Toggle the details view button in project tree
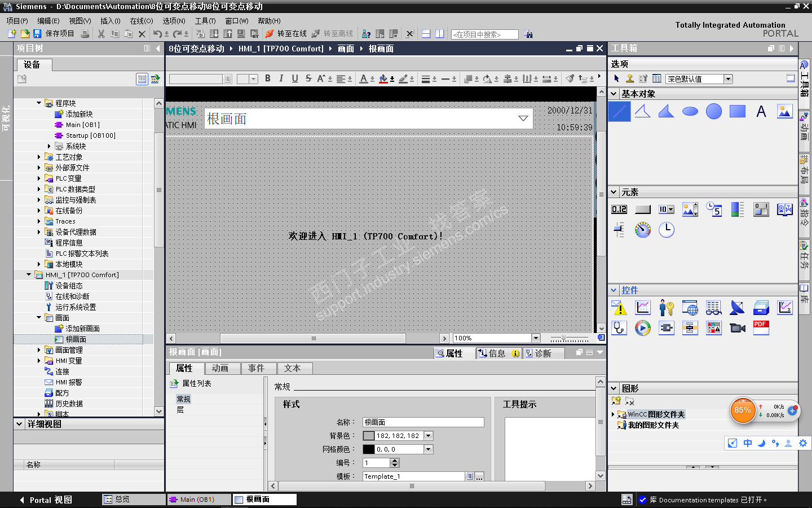 pos(142,79)
